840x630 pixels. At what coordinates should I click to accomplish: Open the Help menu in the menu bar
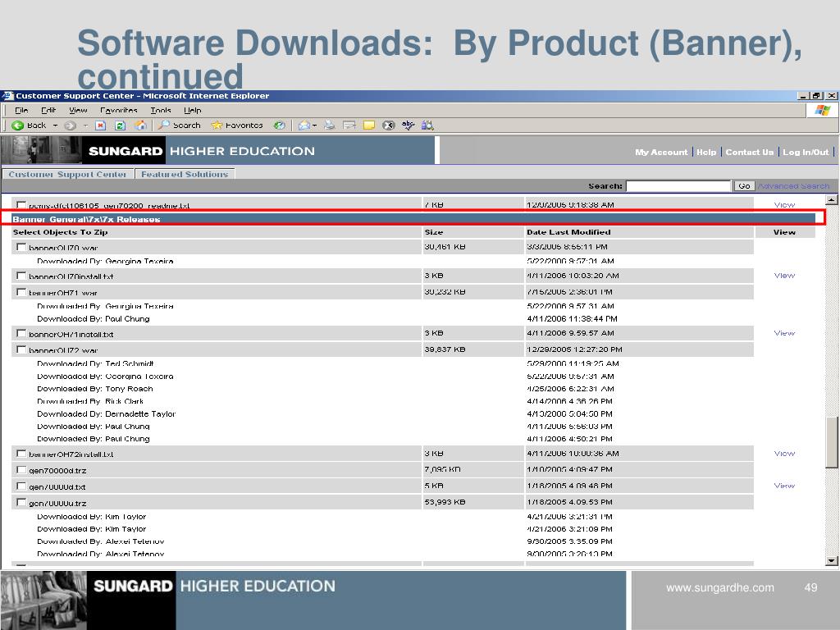coord(193,111)
